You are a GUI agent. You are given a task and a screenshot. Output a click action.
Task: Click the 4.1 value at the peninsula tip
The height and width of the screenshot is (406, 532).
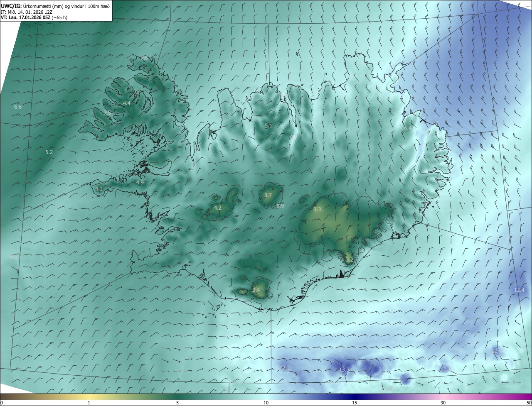coord(99,188)
